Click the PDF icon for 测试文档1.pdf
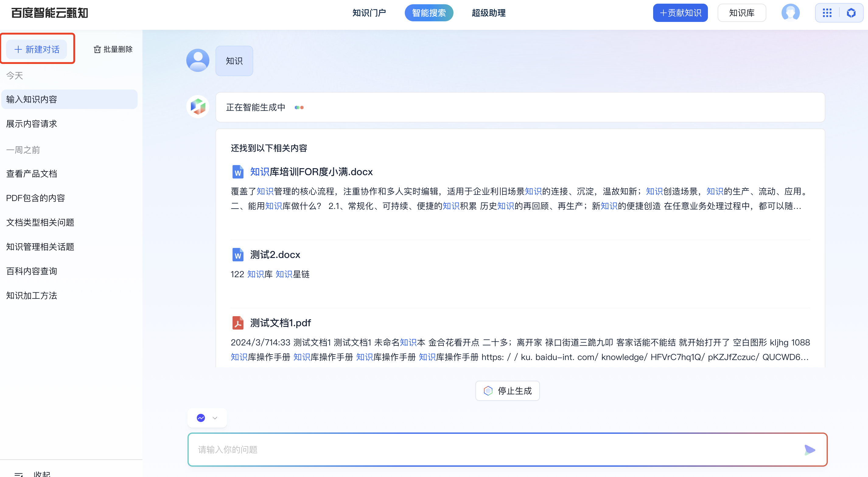Image resolution: width=868 pixels, height=477 pixels. (x=238, y=323)
